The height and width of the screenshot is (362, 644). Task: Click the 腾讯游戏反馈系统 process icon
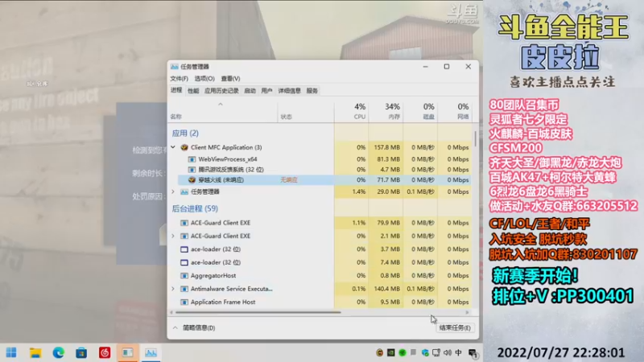[x=192, y=170]
